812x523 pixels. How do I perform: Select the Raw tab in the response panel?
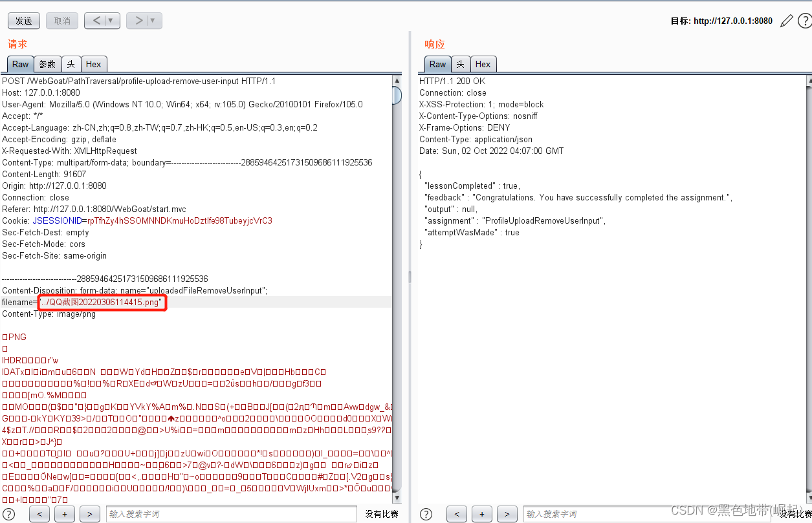click(437, 64)
